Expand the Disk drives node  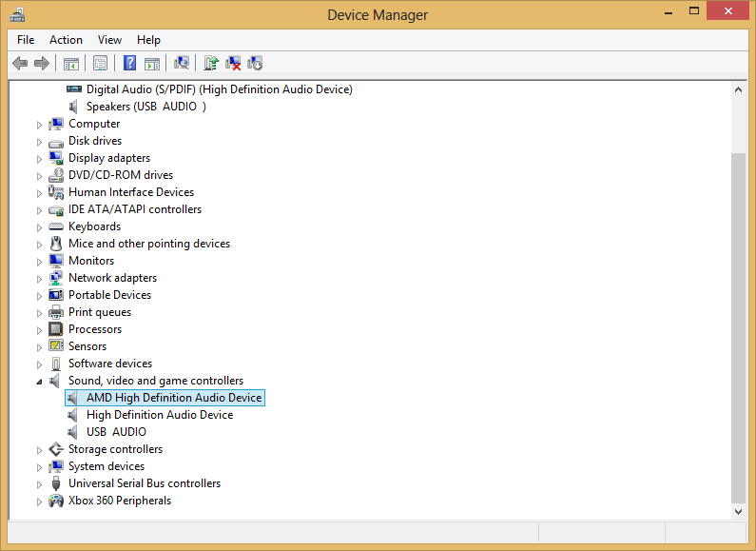click(39, 142)
